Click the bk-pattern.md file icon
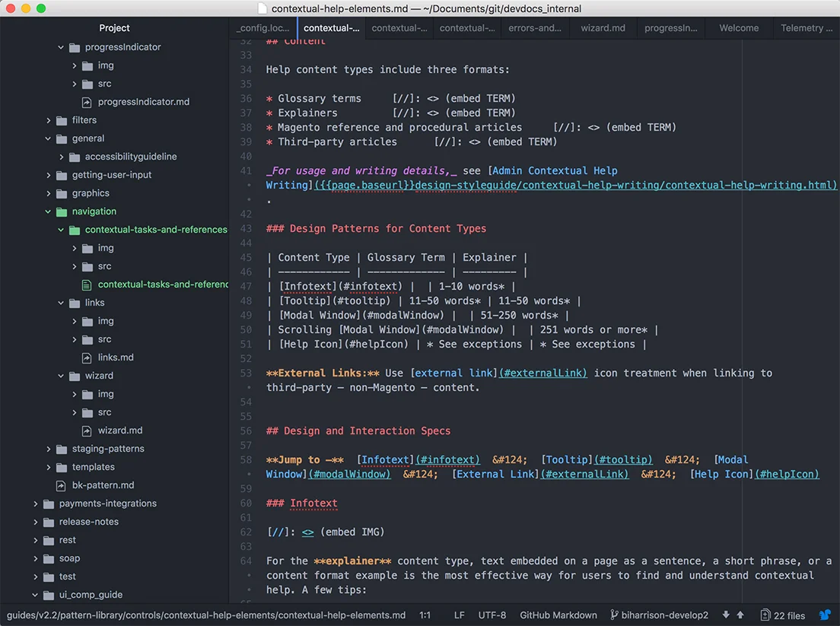This screenshot has width=840, height=626. point(61,485)
